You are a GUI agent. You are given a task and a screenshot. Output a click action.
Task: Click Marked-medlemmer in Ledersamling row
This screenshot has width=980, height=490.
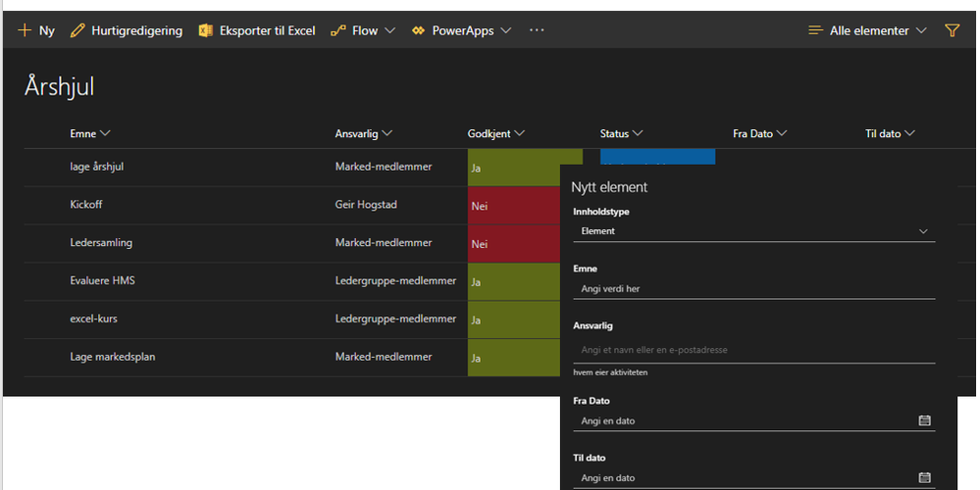384,242
